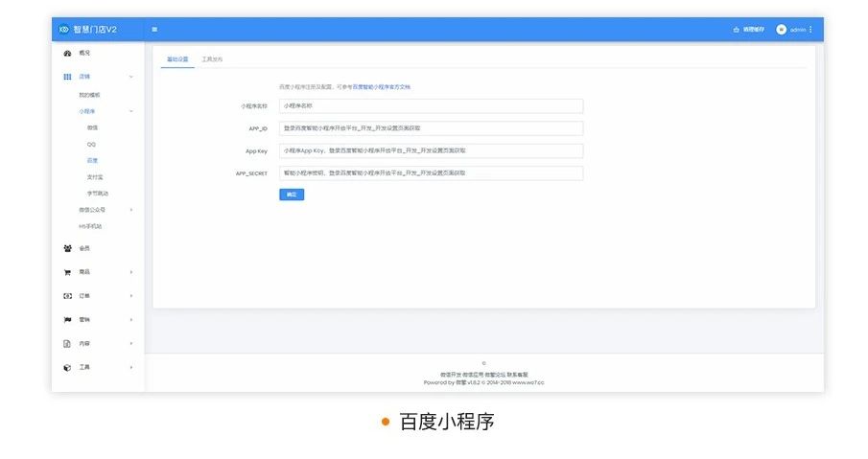Image resolution: width=868 pixels, height=459 pixels.
Task: Expand the 微信公众号 submenu arrow
Action: [131, 210]
